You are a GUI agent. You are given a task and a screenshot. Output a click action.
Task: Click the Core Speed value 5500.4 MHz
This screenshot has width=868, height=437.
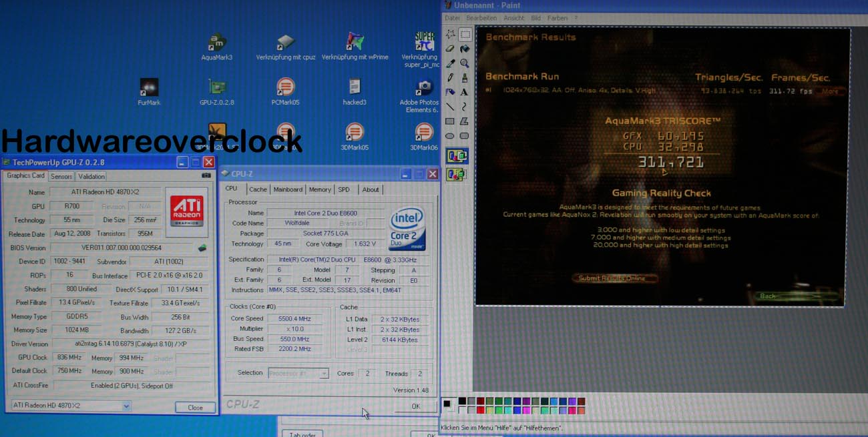tap(294, 319)
